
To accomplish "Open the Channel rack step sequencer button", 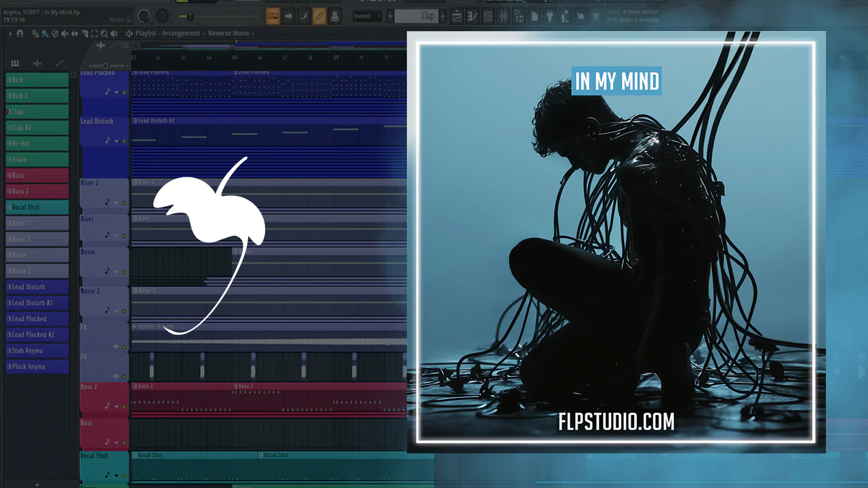I will click(x=488, y=16).
